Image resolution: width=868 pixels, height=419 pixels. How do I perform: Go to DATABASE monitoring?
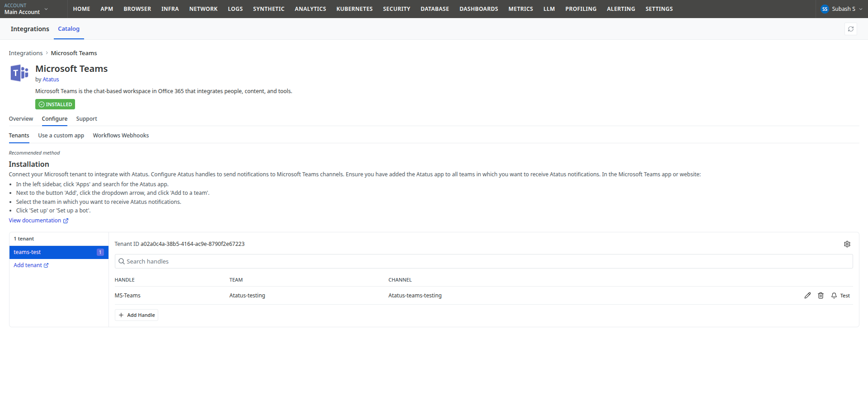coord(435,9)
